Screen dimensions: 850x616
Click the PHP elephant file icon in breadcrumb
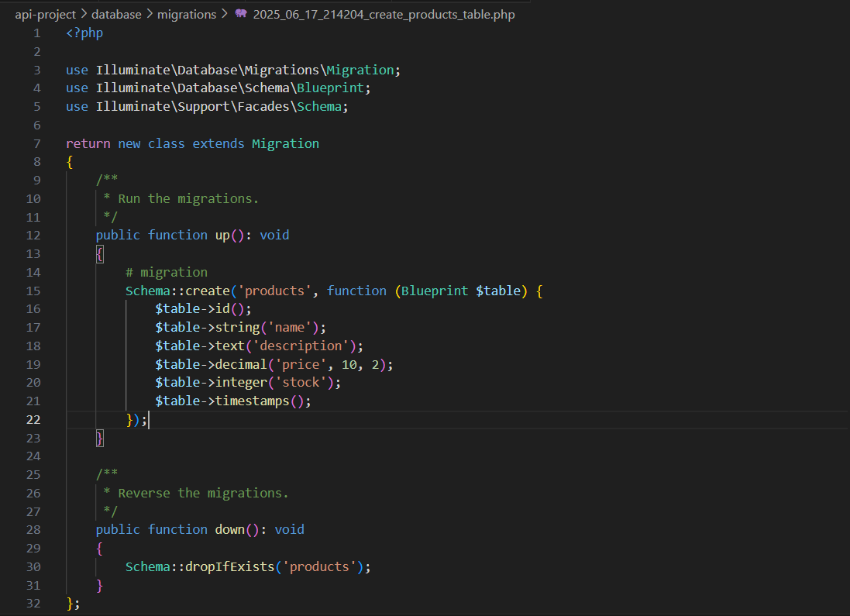pyautogui.click(x=240, y=14)
